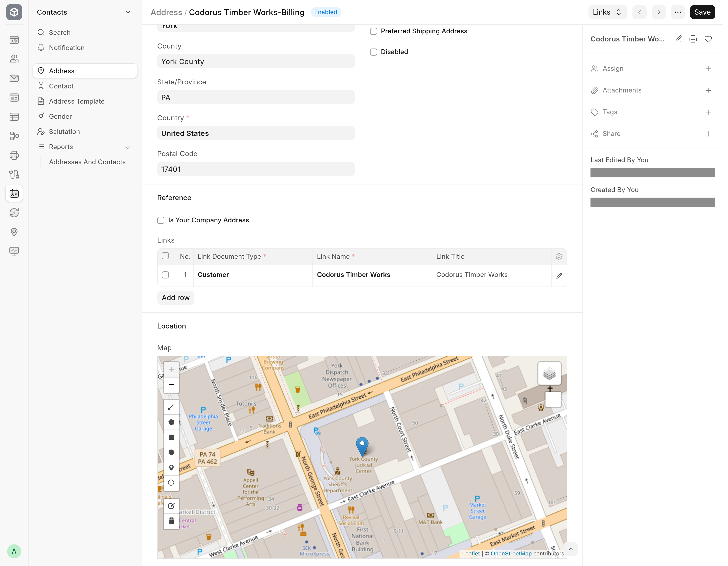Add an attachment with Attachments plus
Screen dimensions: 728x566
(x=708, y=90)
